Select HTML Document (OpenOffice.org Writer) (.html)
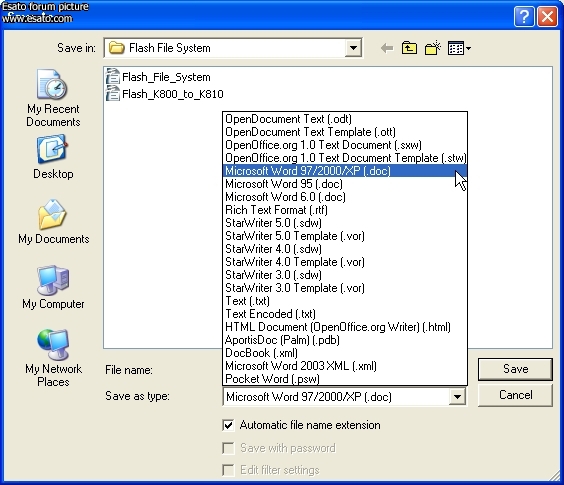 [345, 327]
